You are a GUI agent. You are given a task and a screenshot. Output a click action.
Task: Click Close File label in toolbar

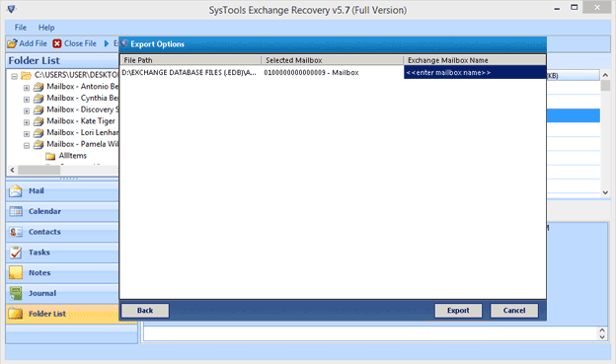(80, 43)
